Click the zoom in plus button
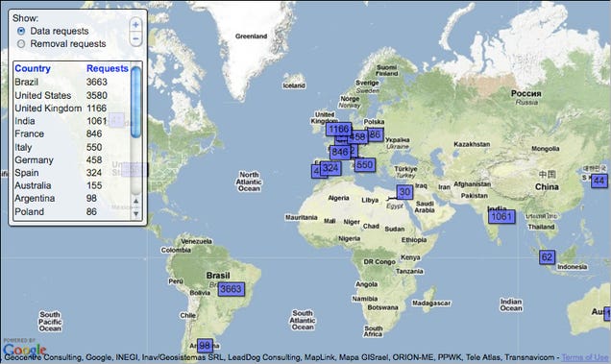This screenshot has height=364, width=611. [x=135, y=25]
